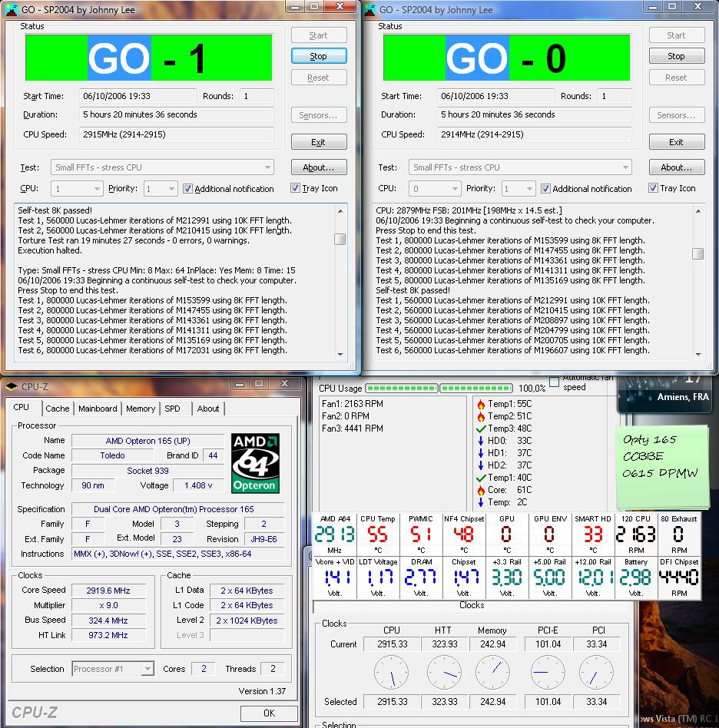Click the Battery voltage tile
Image resolution: width=719 pixels, height=728 pixels.
pos(636,577)
